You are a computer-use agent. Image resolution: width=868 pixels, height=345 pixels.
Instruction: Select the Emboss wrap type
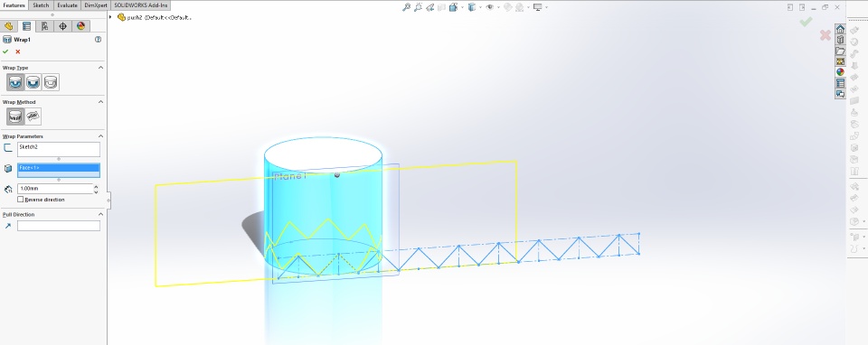click(x=15, y=82)
